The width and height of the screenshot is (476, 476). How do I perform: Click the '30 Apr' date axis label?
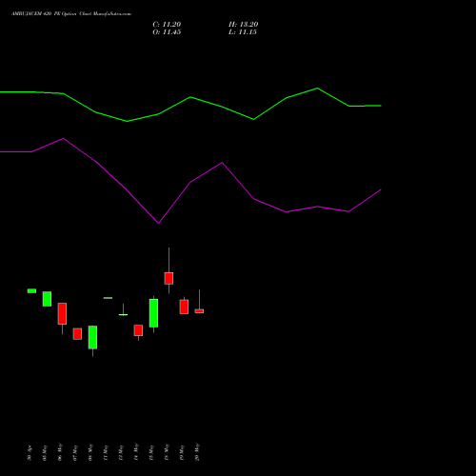pos(30,453)
